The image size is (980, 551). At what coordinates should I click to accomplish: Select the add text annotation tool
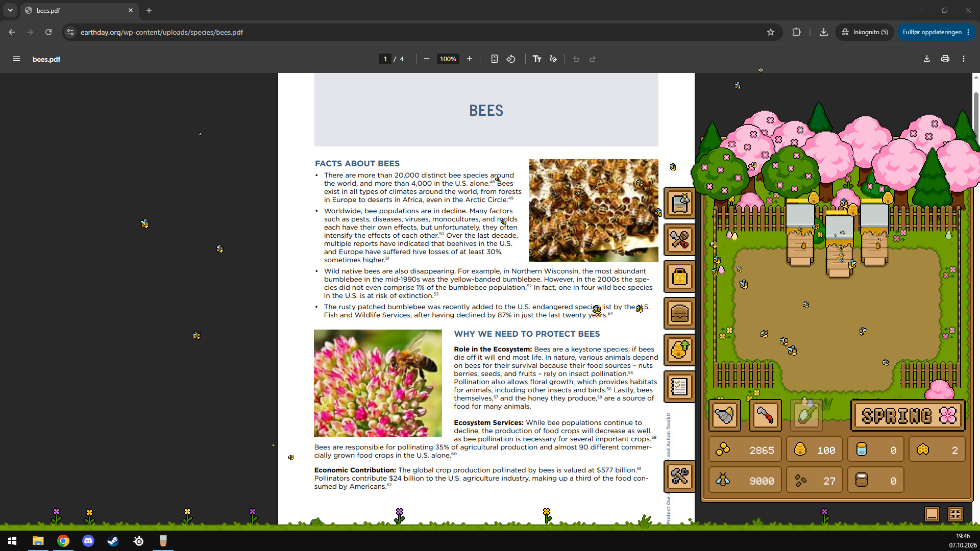[537, 59]
